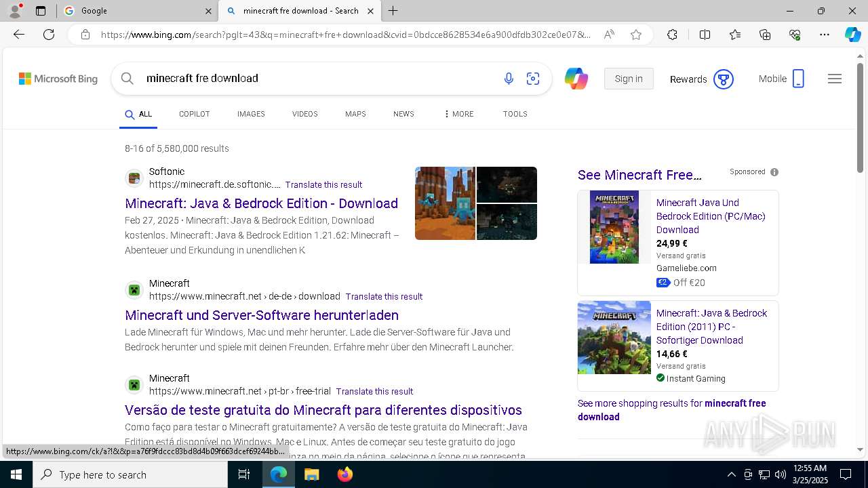Open Task View on taskbar
Viewport: 868px width, 488px height.
(x=244, y=474)
